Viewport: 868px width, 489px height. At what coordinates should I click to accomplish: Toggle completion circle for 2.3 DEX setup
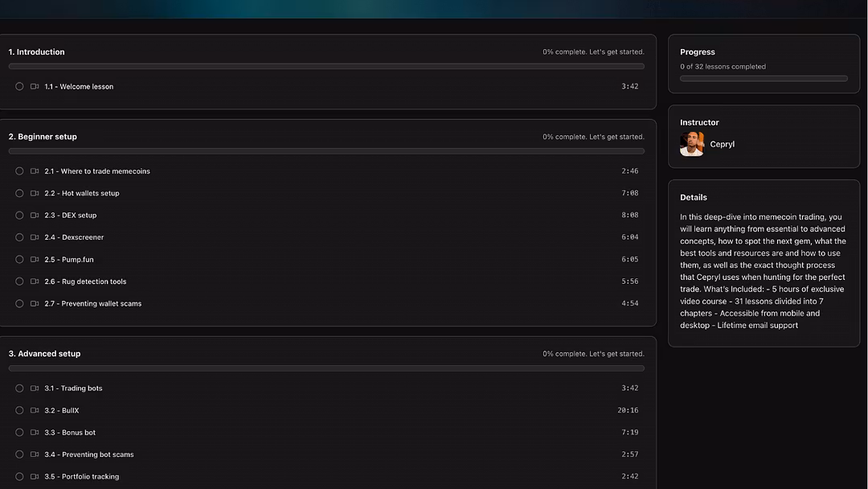click(19, 216)
